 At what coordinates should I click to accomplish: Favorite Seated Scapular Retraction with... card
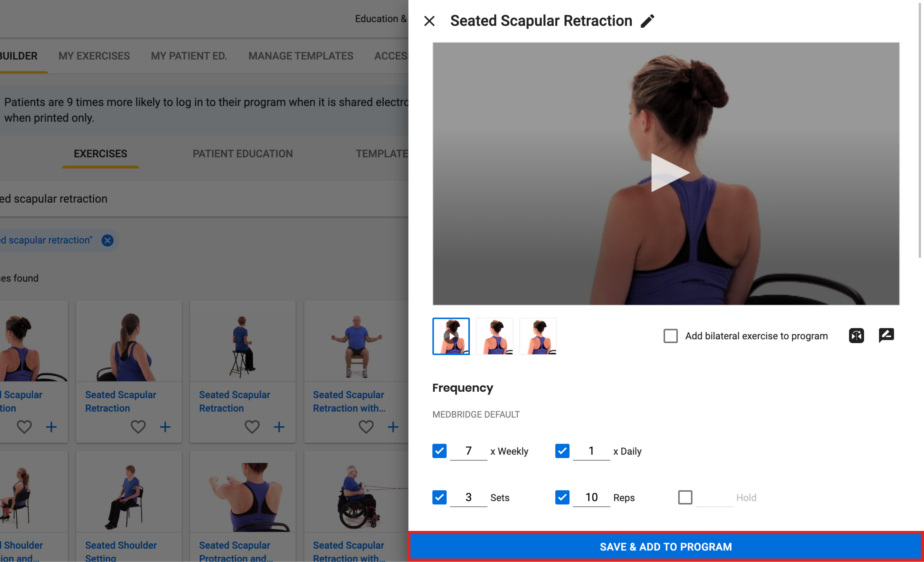pos(366,427)
